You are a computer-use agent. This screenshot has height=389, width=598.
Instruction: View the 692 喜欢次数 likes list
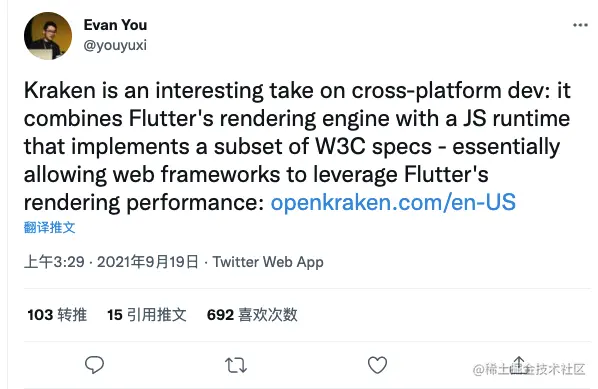coord(252,315)
